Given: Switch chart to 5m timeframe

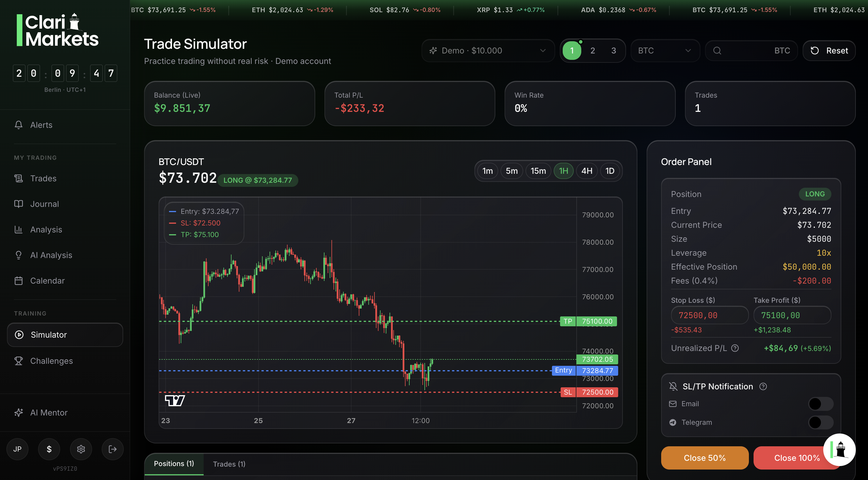Looking at the screenshot, I should pyautogui.click(x=512, y=171).
